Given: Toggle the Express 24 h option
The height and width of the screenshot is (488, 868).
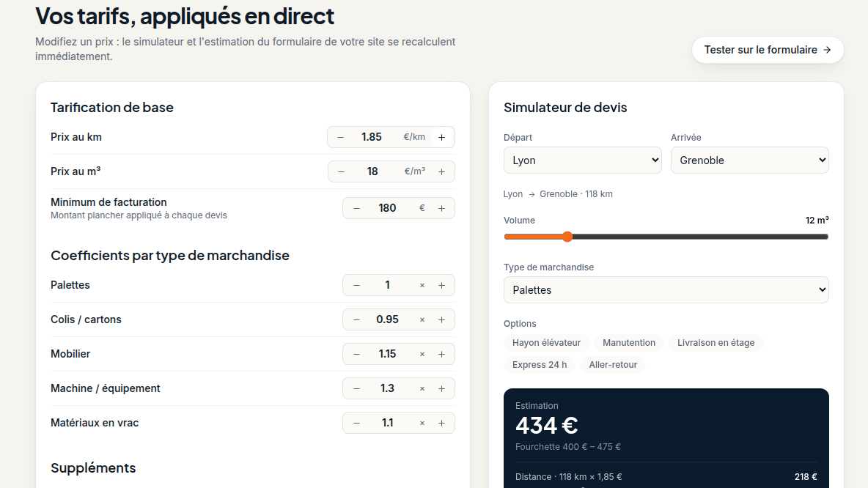Looking at the screenshot, I should [540, 365].
